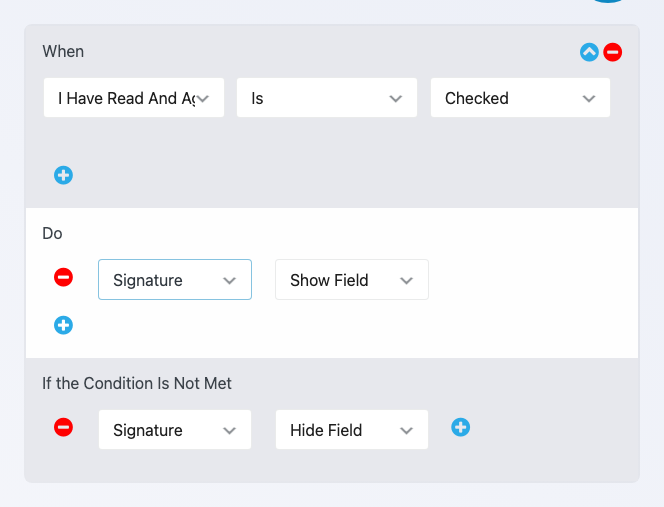The width and height of the screenshot is (664, 507).
Task: Delete the rule using the red minus beside the chevron
Action: coord(612,52)
